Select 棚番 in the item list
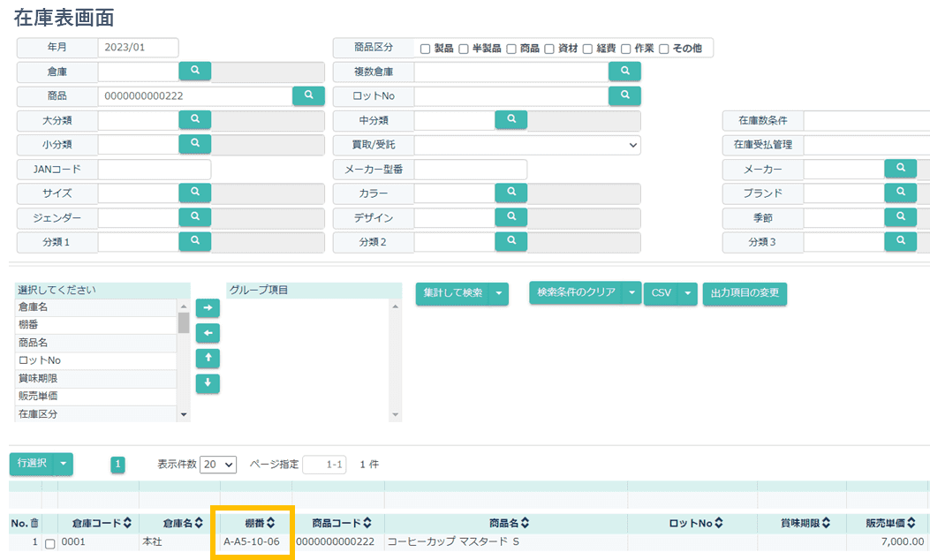The height and width of the screenshot is (560, 930). 95,325
